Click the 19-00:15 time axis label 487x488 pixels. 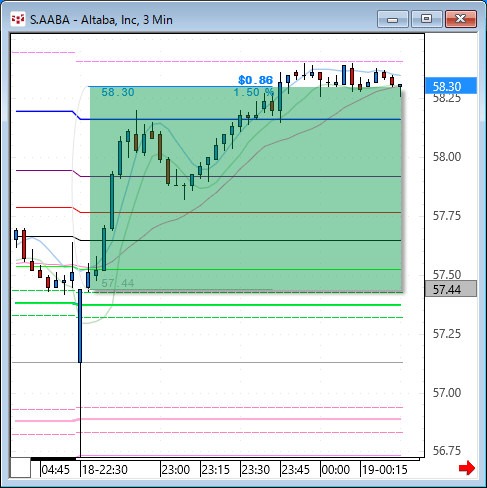(385, 470)
